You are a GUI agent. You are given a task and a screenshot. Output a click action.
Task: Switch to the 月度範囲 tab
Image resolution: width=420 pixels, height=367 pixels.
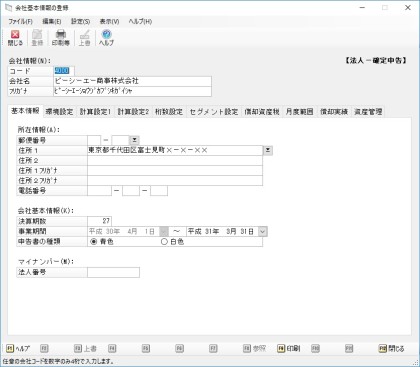(299, 112)
